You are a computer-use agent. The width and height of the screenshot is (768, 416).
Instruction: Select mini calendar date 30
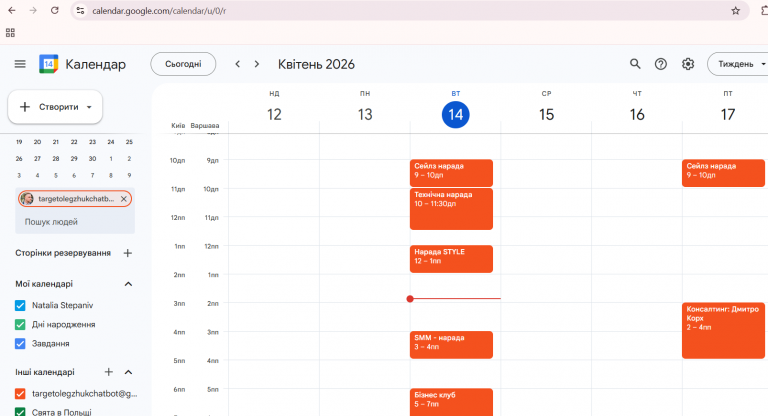pos(92,159)
